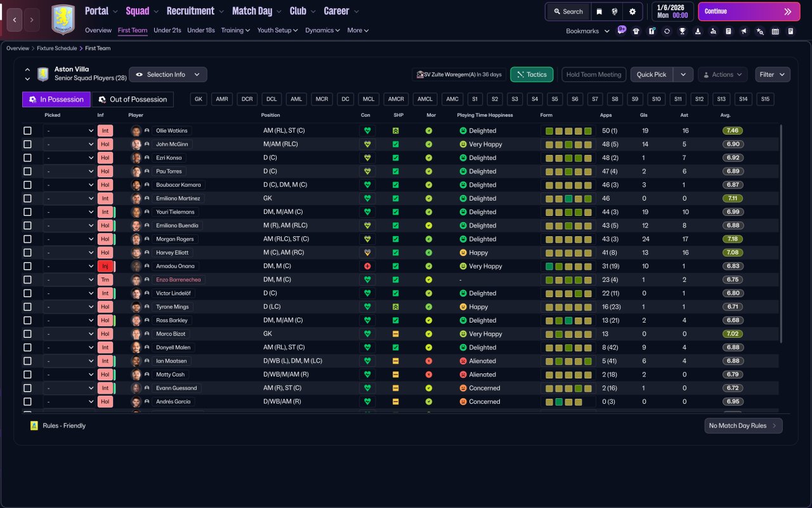Viewport: 812px width, 508px height.
Task: Open the No Match Day Rules expander
Action: [x=743, y=425]
